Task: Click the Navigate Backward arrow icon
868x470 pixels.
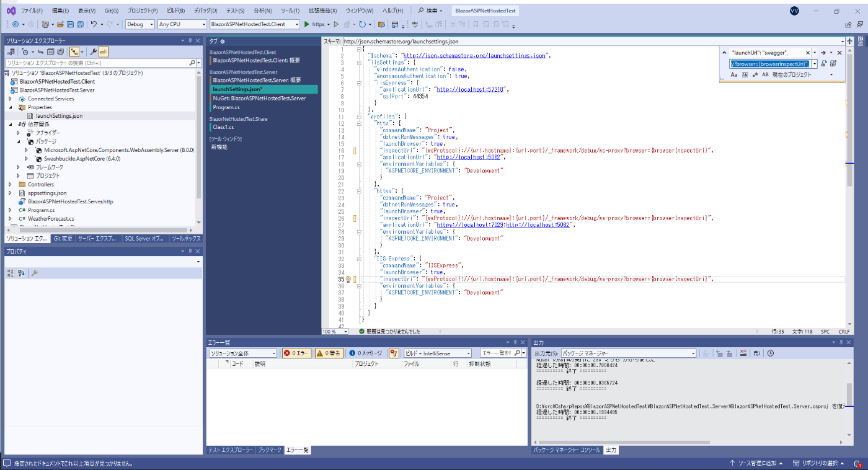Action: (15, 24)
